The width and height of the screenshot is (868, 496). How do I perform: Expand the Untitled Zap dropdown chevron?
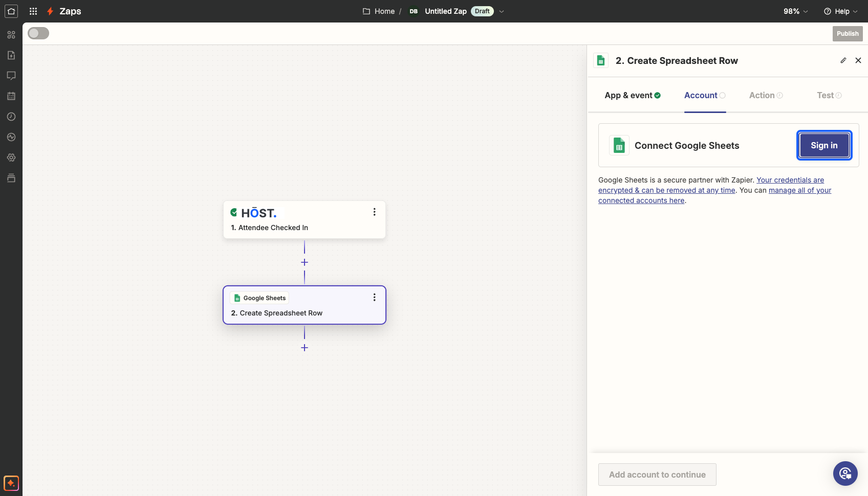(x=502, y=11)
